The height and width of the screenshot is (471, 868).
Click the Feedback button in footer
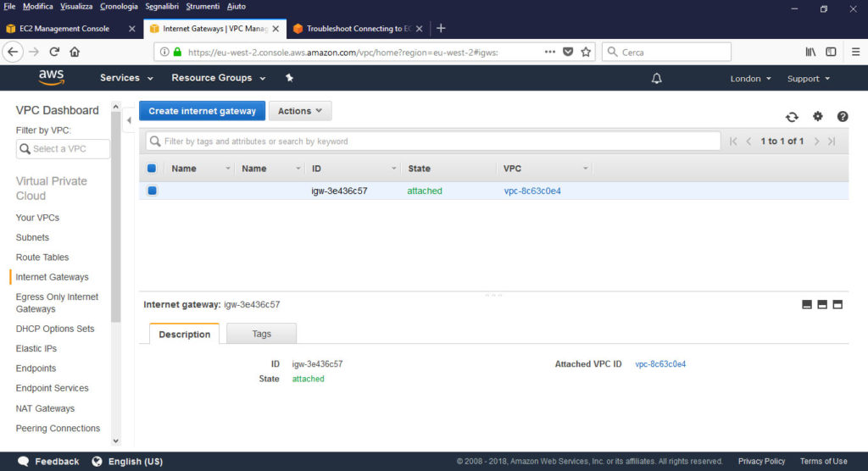(48, 462)
